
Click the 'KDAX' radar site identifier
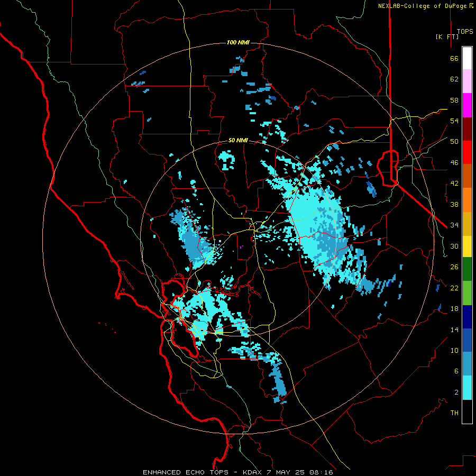click(252, 472)
